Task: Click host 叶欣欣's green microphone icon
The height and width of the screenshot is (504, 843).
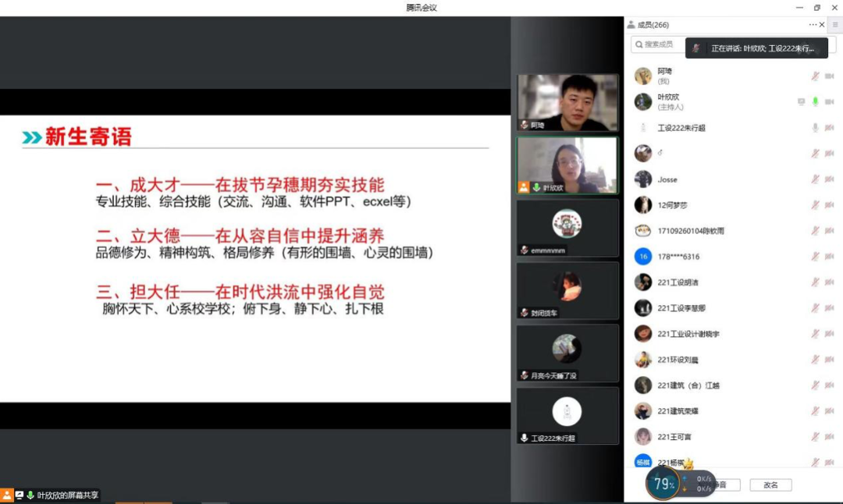Action: pos(815,101)
